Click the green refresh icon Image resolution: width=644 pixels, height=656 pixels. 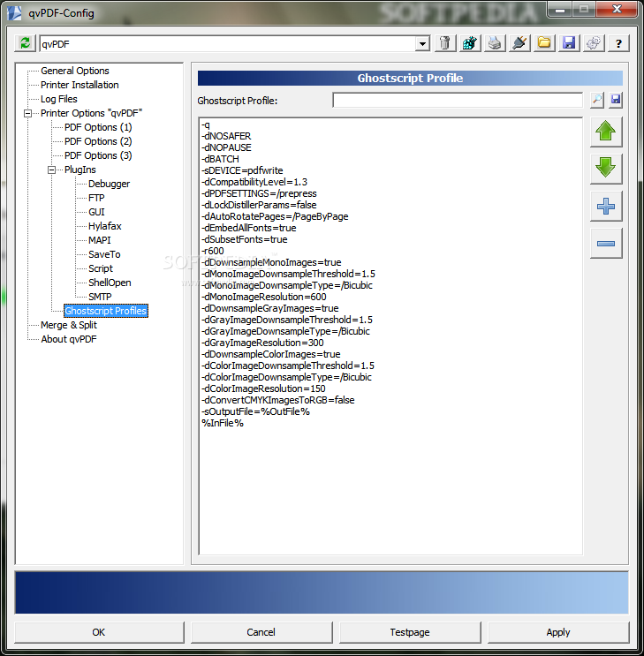(25, 43)
